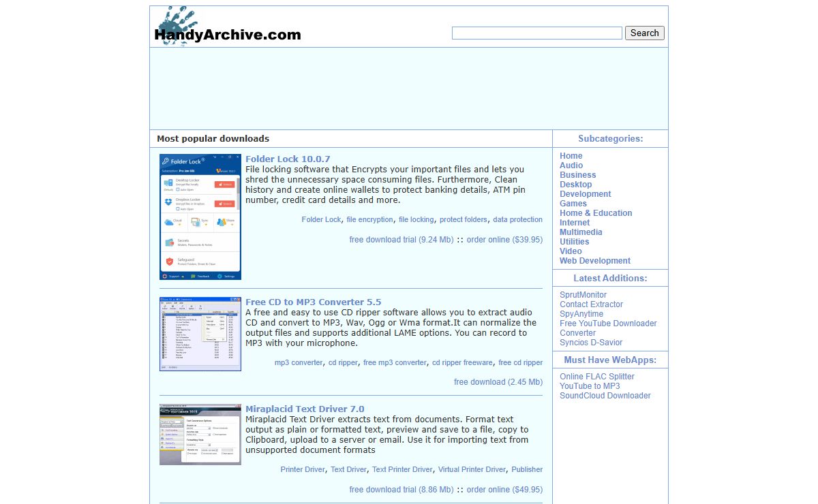Click the file encryption tag
Viewport: 818px width, 504px height.
369,219
